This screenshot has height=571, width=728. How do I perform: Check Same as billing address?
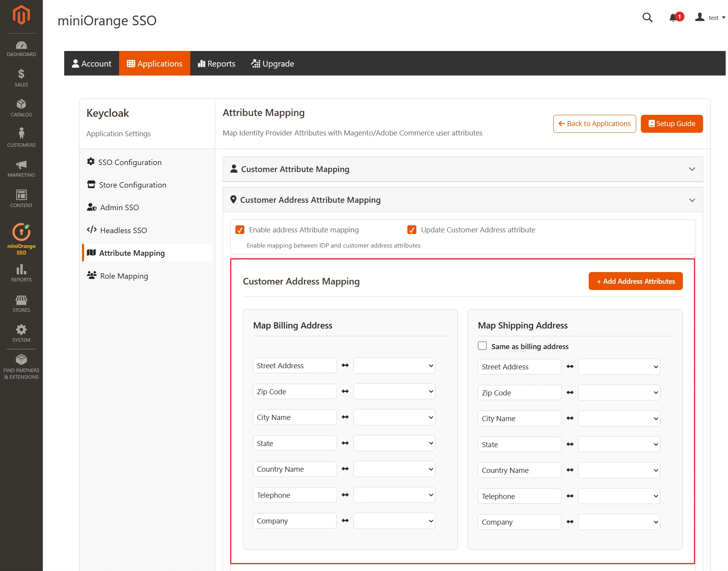482,346
